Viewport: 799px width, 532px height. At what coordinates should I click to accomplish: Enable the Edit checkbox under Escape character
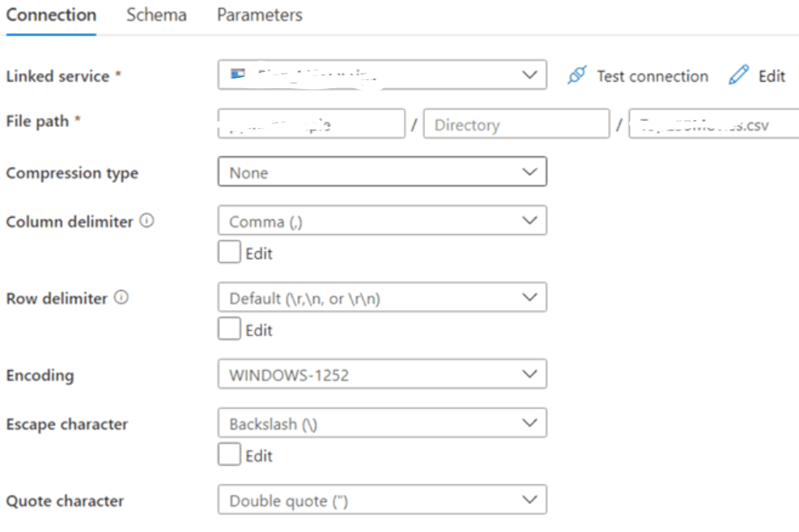pyautogui.click(x=228, y=454)
